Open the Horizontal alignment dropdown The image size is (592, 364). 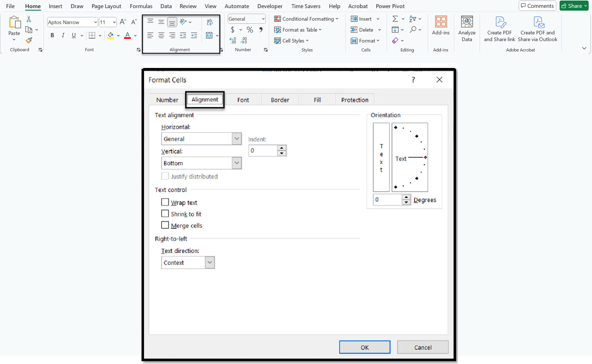point(236,139)
